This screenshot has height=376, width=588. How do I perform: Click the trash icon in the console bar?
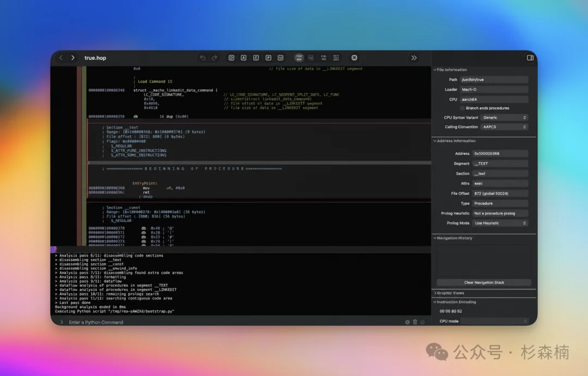[415, 322]
